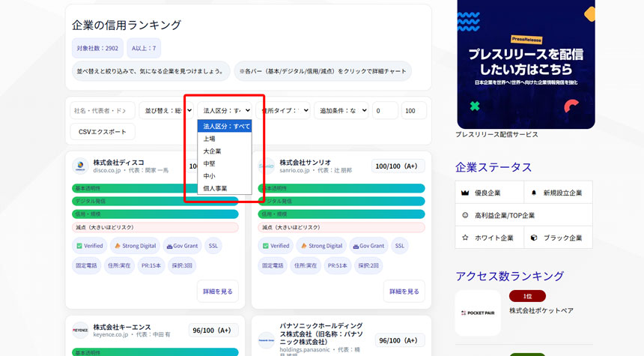Click the cube icon beside ブラック企業
Viewport: 644px width, 356px height.
(534, 238)
